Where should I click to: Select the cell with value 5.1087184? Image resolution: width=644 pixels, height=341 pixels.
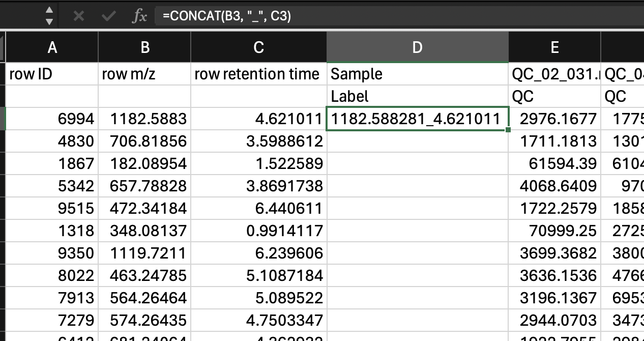pos(258,275)
